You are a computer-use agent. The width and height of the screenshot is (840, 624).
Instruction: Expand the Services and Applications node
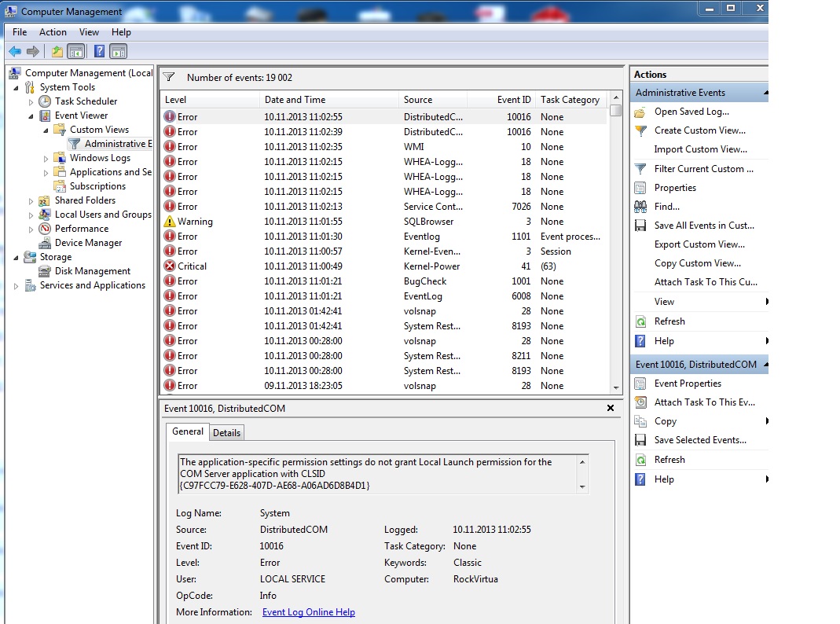[16, 286]
